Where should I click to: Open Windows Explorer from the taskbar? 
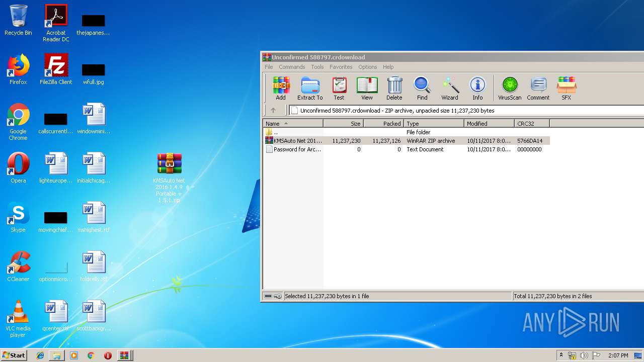point(57,355)
